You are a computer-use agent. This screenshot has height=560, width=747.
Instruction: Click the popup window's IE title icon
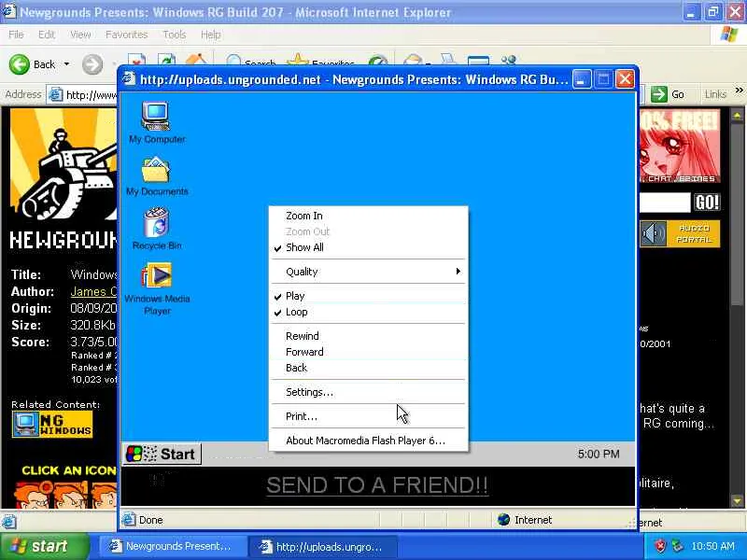129,78
